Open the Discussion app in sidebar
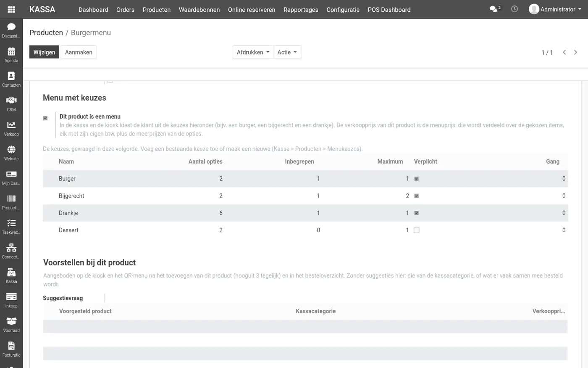This screenshot has height=368, width=588. click(x=11, y=30)
